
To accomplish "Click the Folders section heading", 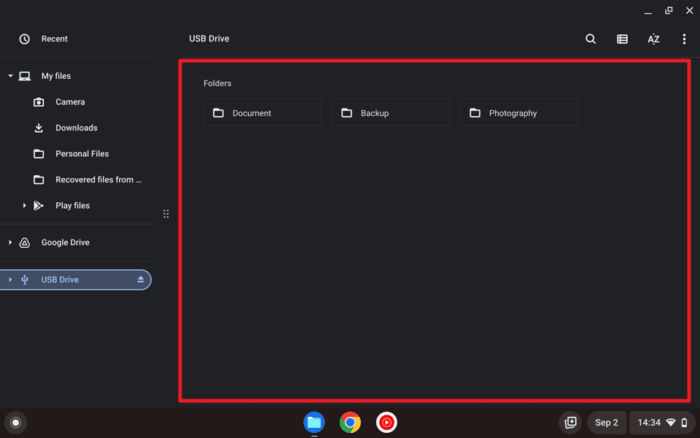I will point(217,83).
